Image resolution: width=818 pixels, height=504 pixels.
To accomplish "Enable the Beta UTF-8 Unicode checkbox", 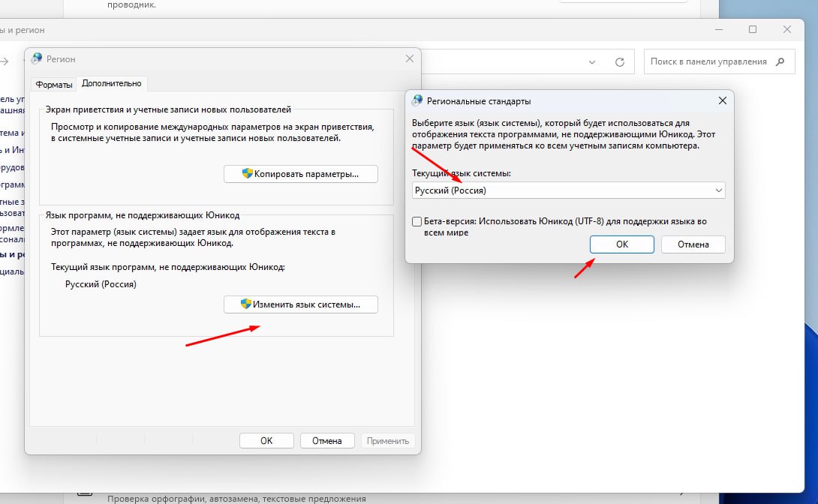I will click(417, 221).
